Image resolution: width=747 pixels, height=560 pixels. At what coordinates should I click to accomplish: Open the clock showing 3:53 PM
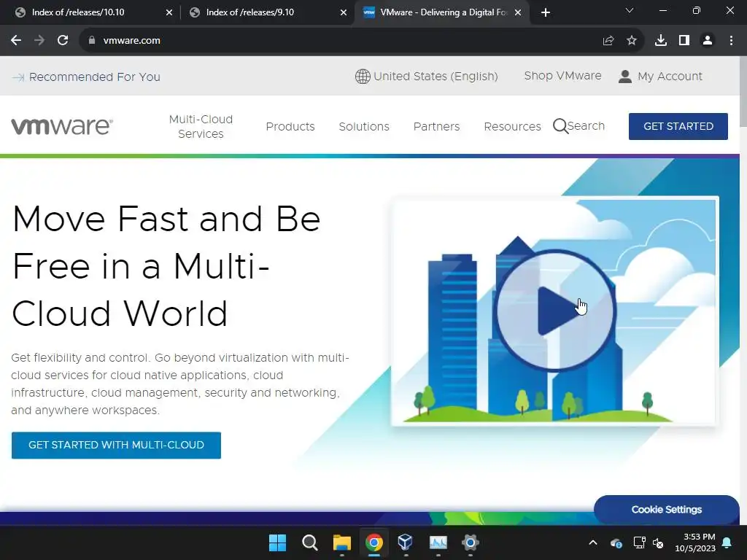695,542
